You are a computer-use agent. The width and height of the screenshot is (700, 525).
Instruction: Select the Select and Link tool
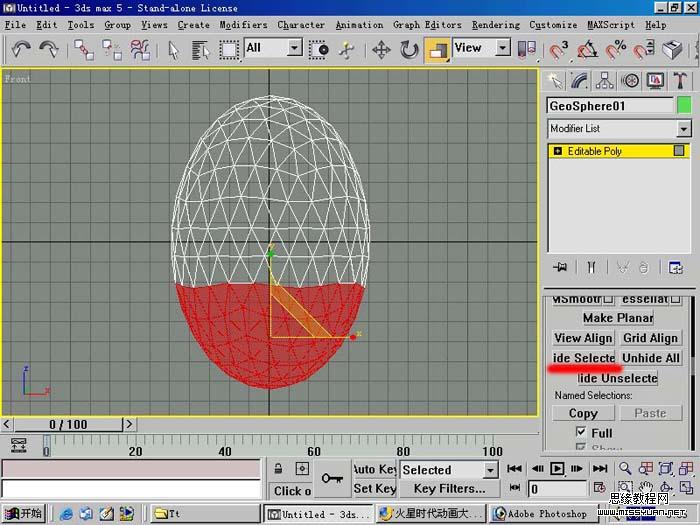pyautogui.click(x=84, y=49)
